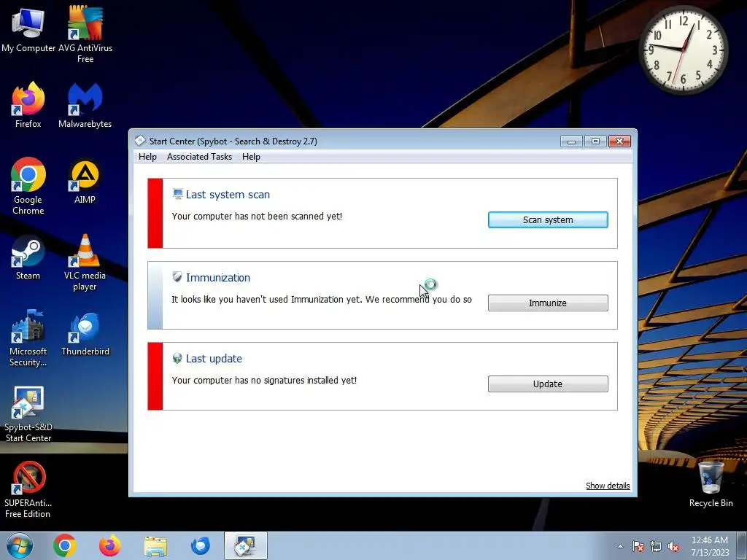Select the AVG AntiVirus Free desktop icon

tap(85, 34)
